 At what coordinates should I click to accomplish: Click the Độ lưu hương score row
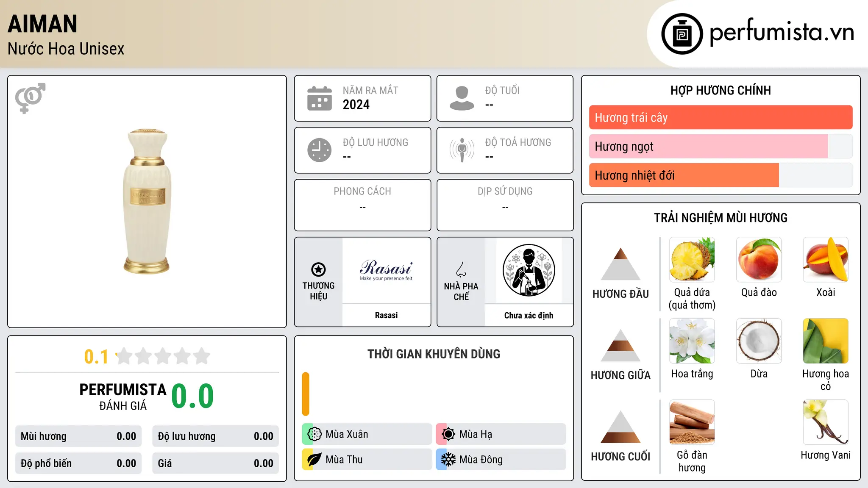click(215, 436)
